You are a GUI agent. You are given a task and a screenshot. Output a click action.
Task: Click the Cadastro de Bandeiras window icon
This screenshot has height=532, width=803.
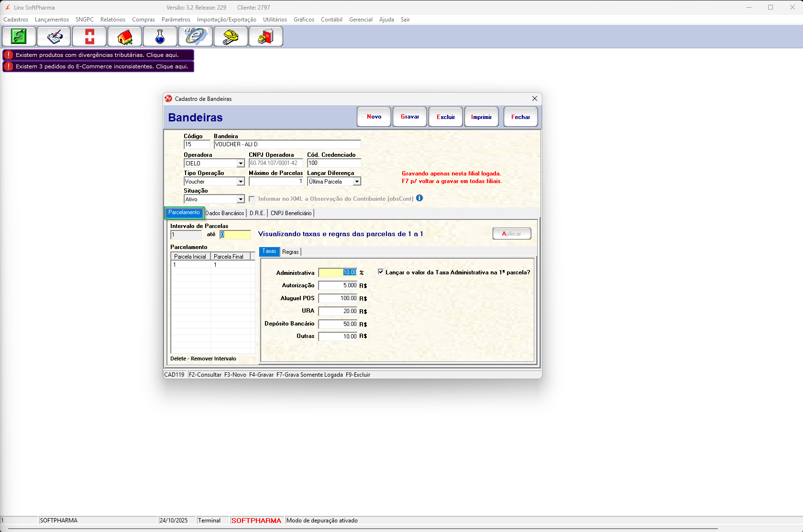coord(168,98)
